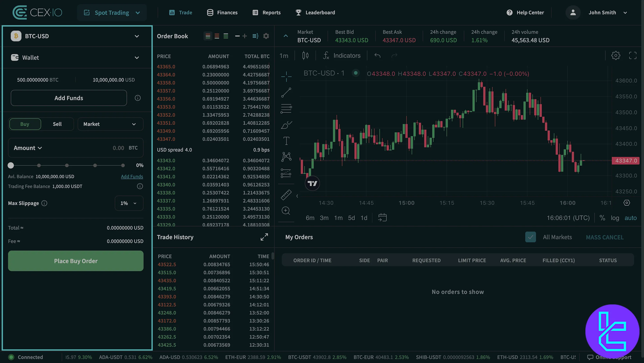644x363 pixels.
Task: Open the Spot Trading dropdown
Action: click(112, 13)
